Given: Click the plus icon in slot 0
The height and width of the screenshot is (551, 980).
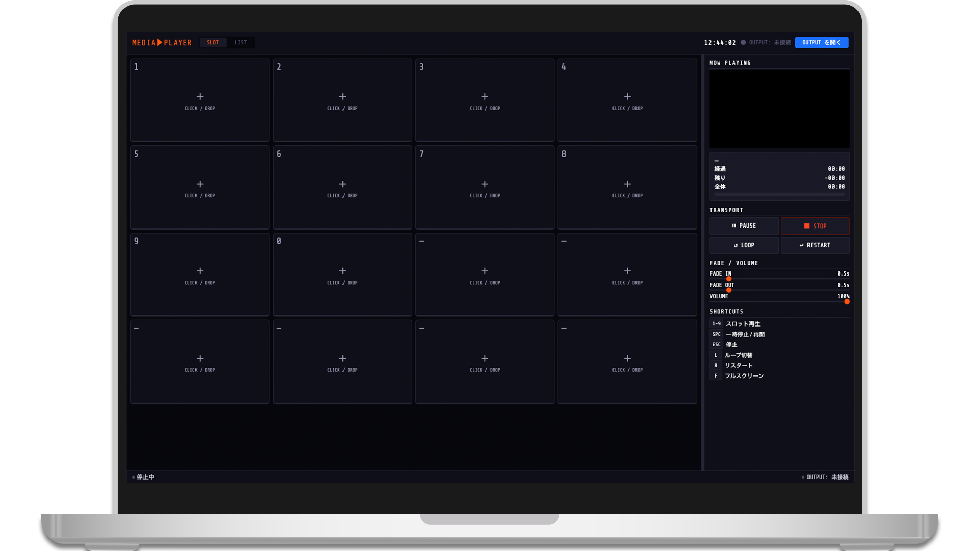Looking at the screenshot, I should pyautogui.click(x=342, y=271).
